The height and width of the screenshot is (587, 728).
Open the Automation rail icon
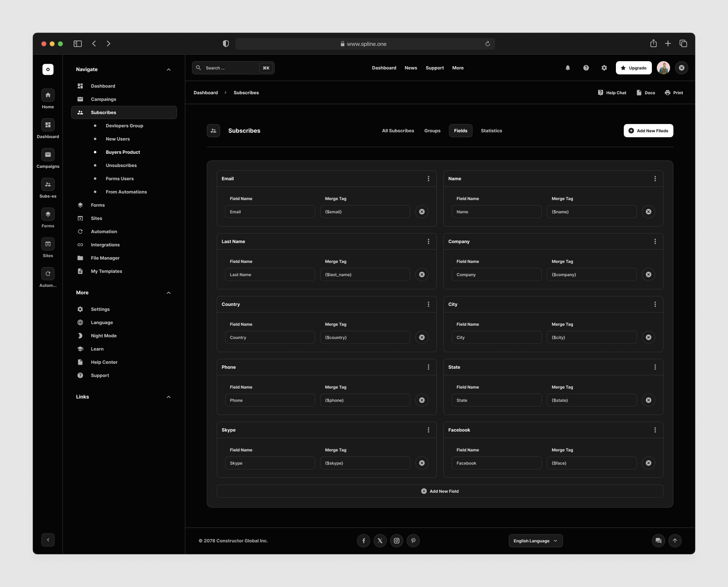pyautogui.click(x=48, y=274)
